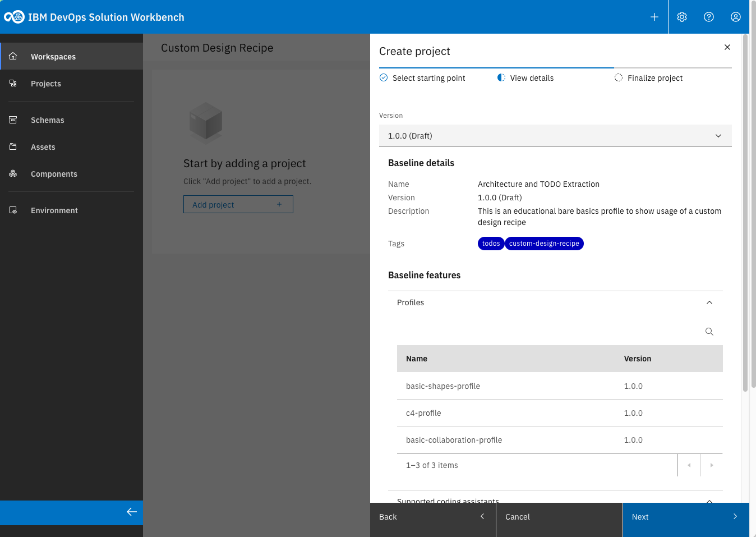Screen dimensions: 756x537
Task: Open the Assets menu item
Action: (x=72, y=146)
